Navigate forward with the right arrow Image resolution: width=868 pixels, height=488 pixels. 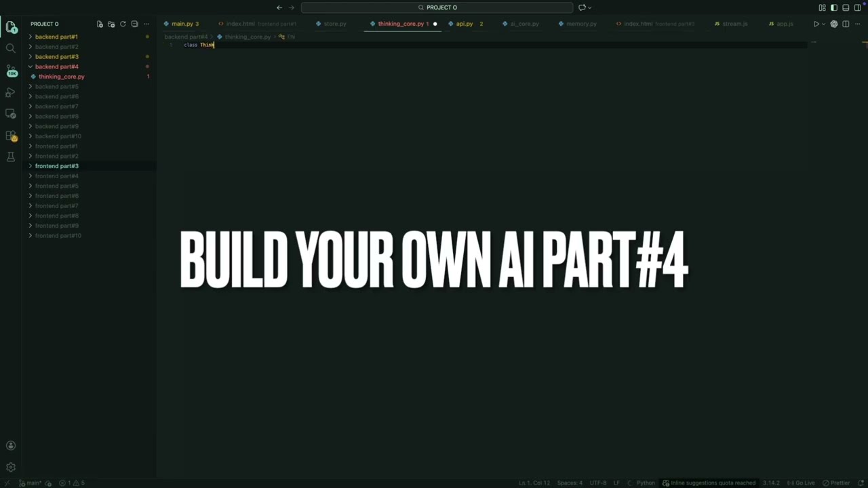coord(292,7)
